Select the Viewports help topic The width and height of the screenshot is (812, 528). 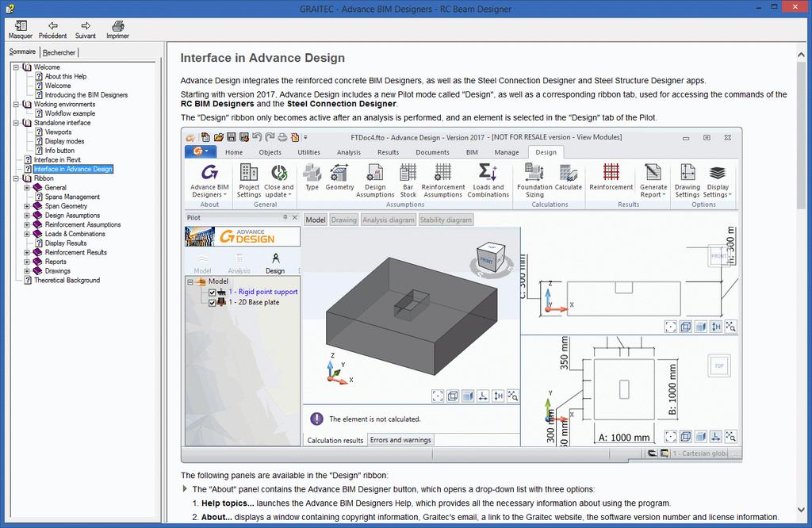(58, 132)
